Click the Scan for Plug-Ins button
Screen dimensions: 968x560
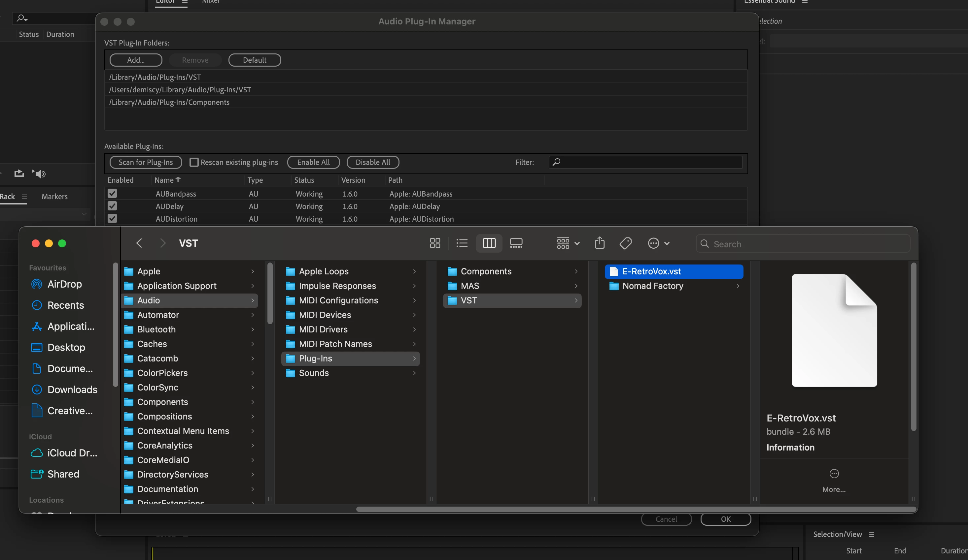point(146,162)
